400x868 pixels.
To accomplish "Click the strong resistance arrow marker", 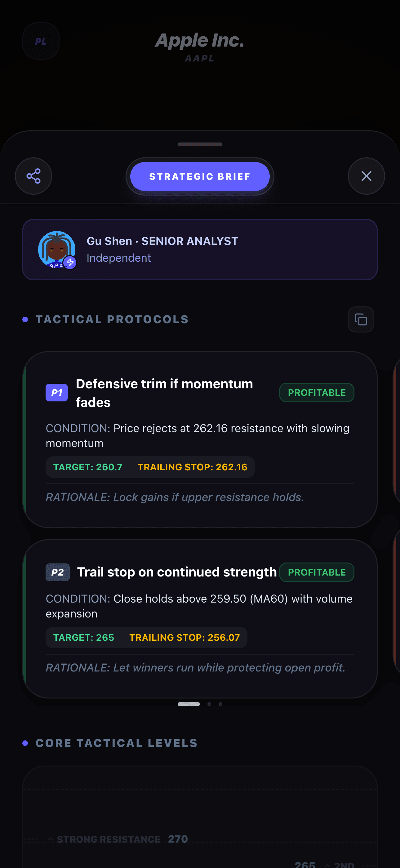I will pyautogui.click(x=51, y=839).
